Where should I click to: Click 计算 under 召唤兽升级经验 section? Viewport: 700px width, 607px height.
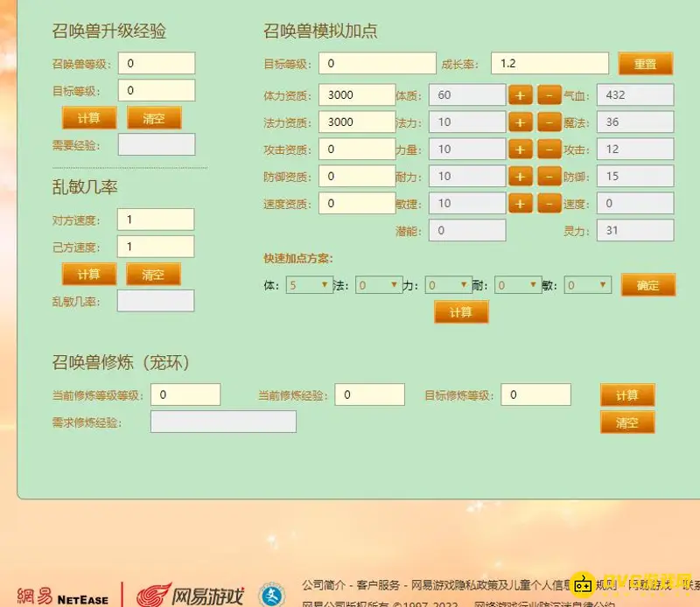(x=89, y=118)
